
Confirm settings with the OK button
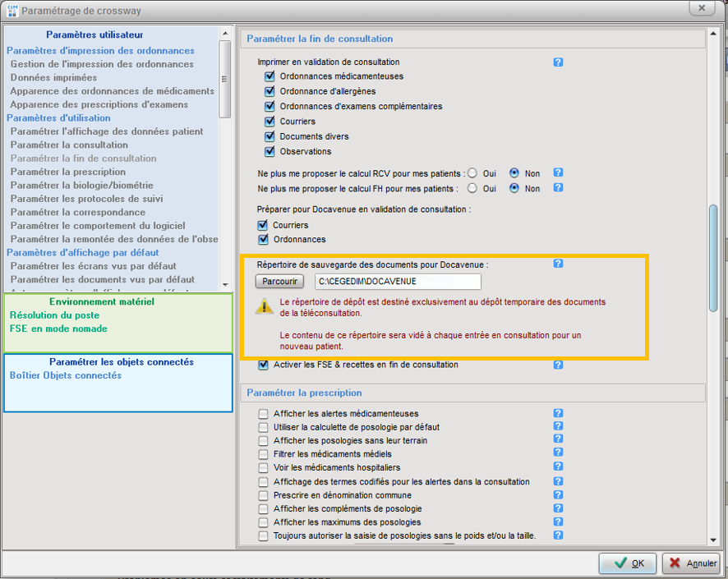pos(628,563)
